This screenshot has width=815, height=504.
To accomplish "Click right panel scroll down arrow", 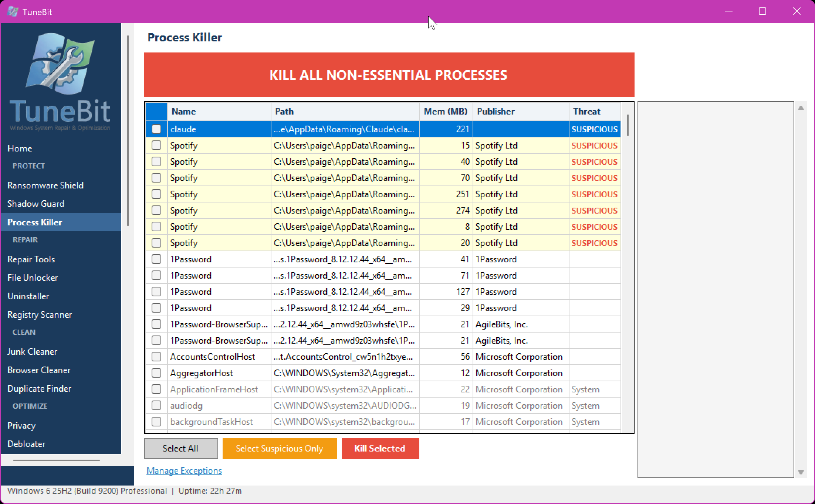I will coord(801,472).
